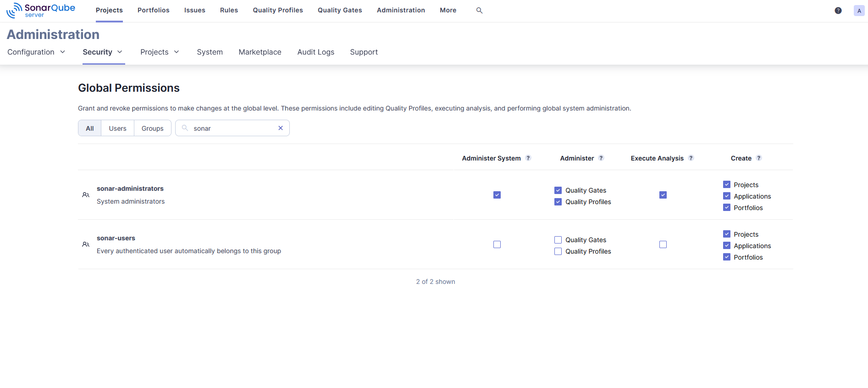868x388 pixels.
Task: Click the '2 of 2 shown' count
Action: (x=436, y=282)
